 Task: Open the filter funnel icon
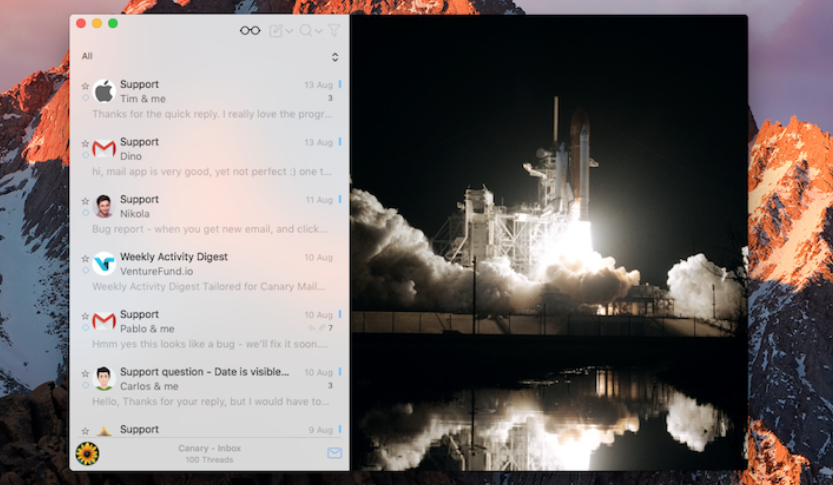point(334,30)
